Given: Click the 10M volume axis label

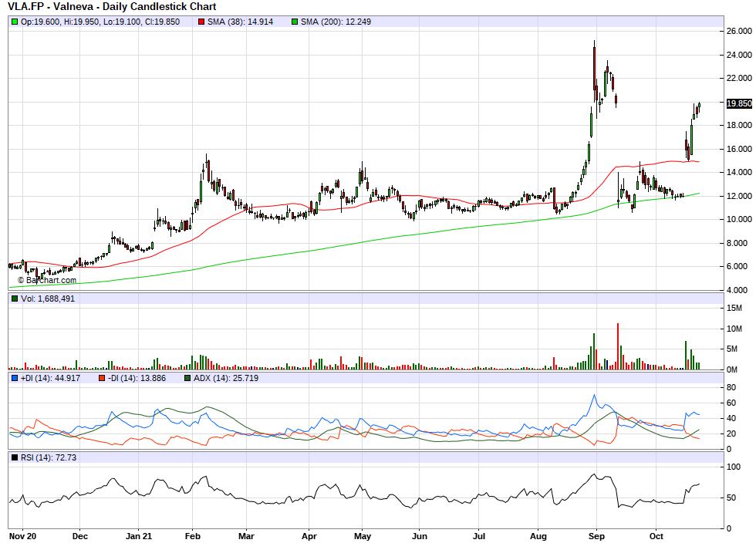Looking at the screenshot, I should [x=734, y=329].
